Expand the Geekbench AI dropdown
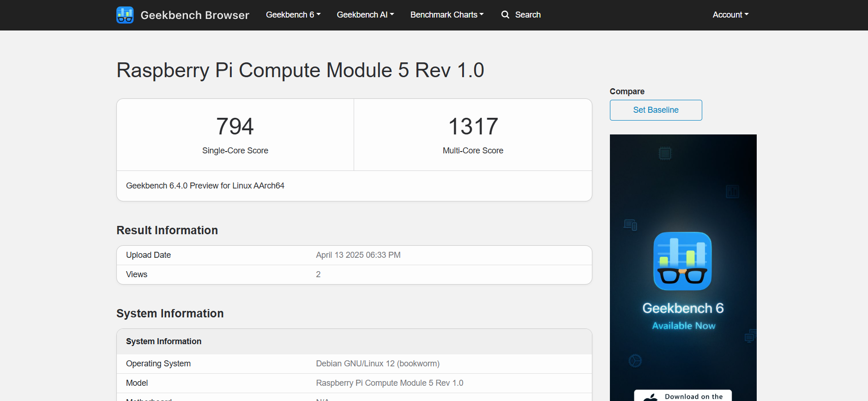The height and width of the screenshot is (401, 868). [365, 15]
